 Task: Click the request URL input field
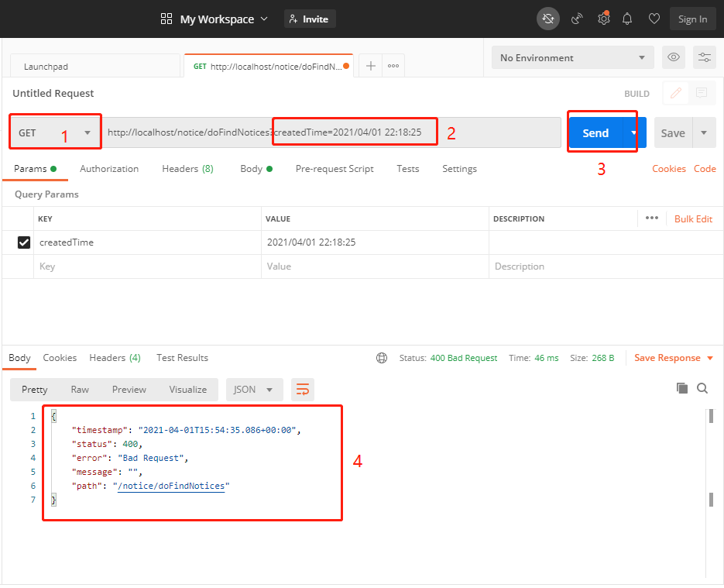(x=331, y=132)
